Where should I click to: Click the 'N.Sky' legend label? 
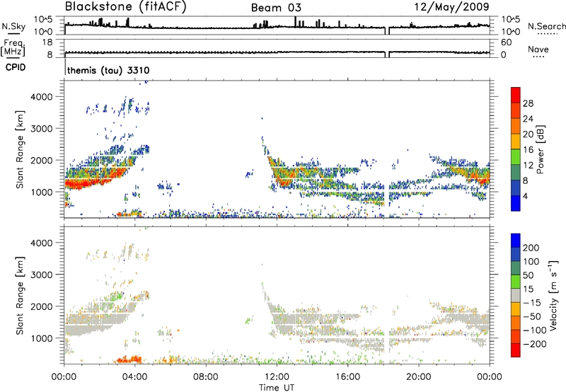13,26
